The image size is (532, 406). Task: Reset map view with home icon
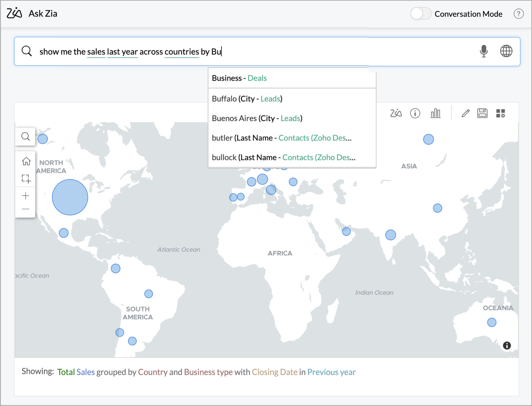[26, 161]
